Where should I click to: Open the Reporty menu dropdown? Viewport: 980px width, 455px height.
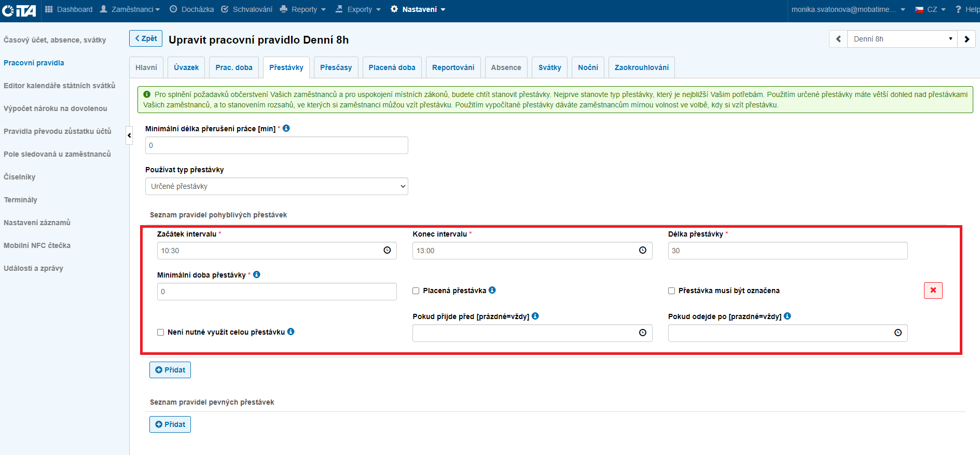pos(303,9)
